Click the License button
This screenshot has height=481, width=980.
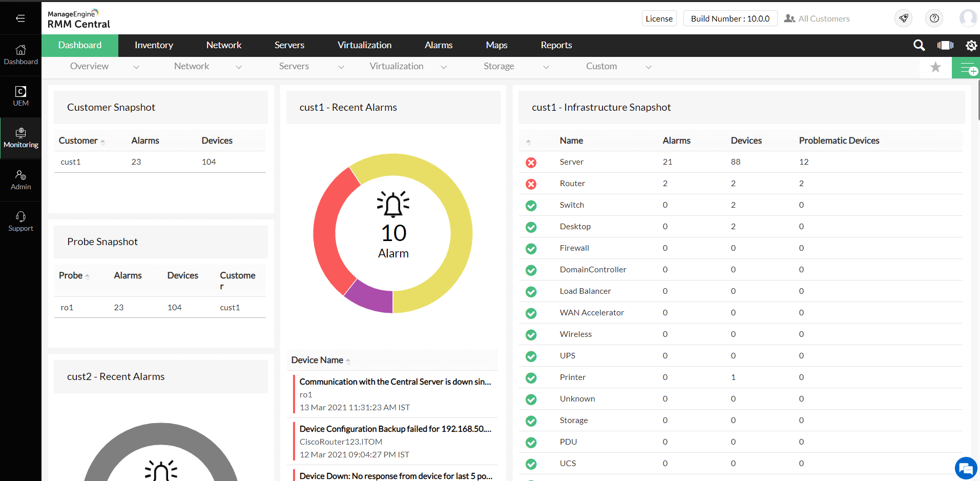(x=659, y=18)
